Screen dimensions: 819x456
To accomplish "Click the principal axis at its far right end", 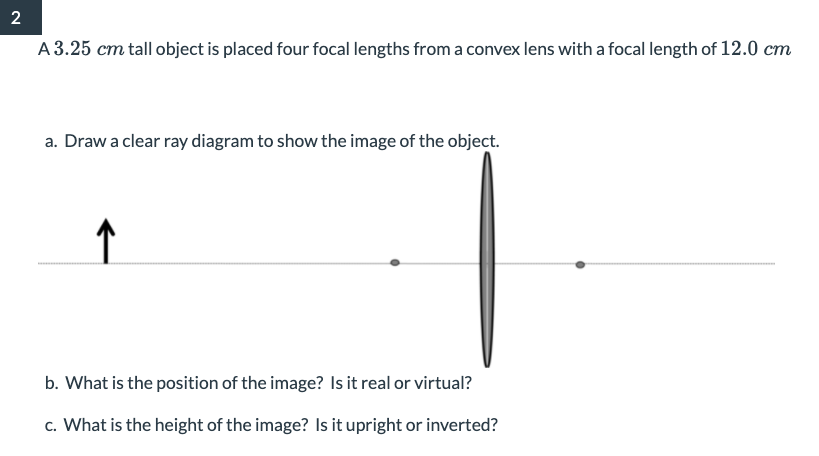I will [x=768, y=264].
